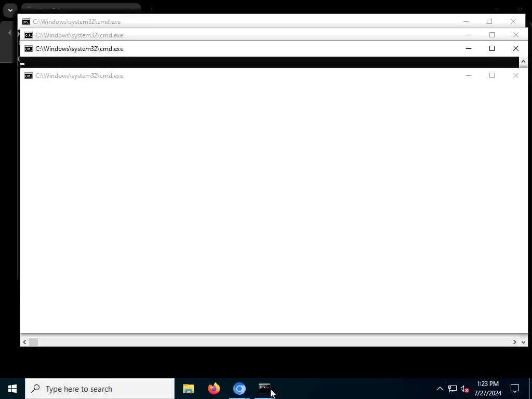Show hidden system tray icons
532x399 pixels.
pyautogui.click(x=440, y=389)
